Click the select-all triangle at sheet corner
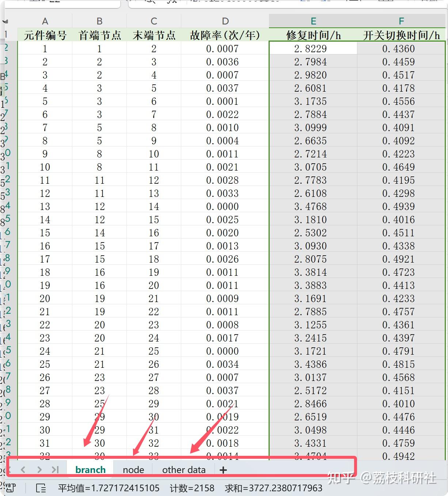 [x=5, y=21]
